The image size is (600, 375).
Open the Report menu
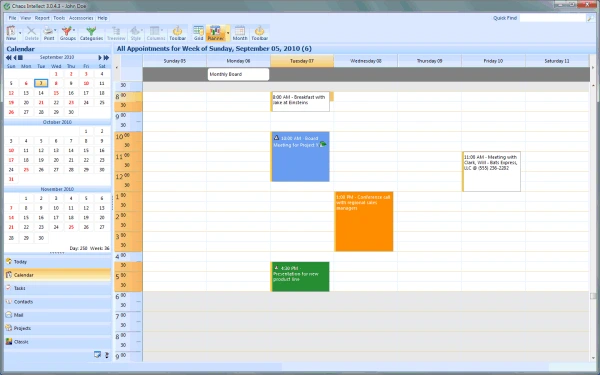tap(42, 18)
